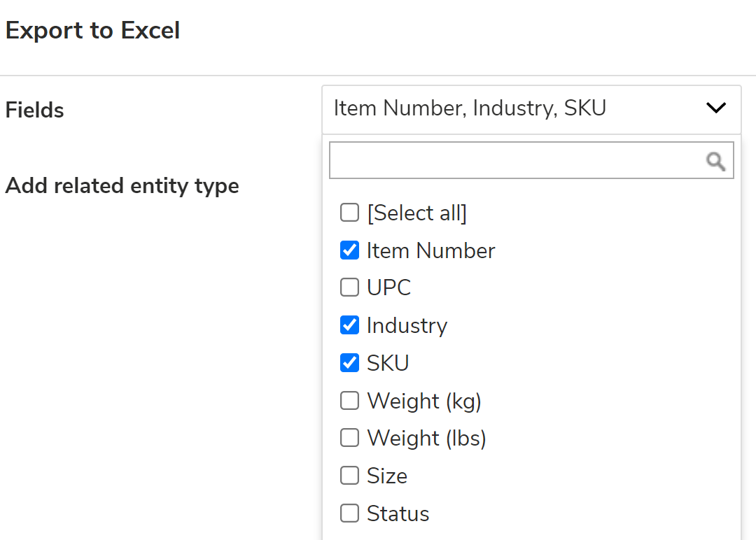Click the 'SKU' option label
This screenshot has width=756, height=540.
(388, 363)
